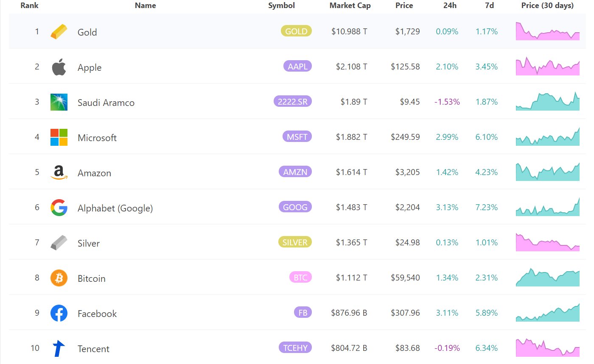The image size is (594, 364).
Task: Click Bitcoin price $59,540
Action: click(406, 278)
